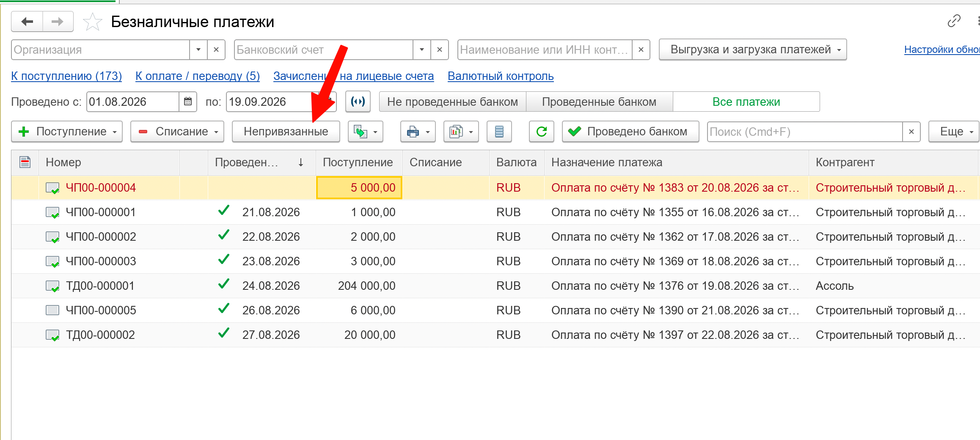The height and width of the screenshot is (440, 980).
Task: Open the Поступление creation menu
Action: tap(67, 132)
